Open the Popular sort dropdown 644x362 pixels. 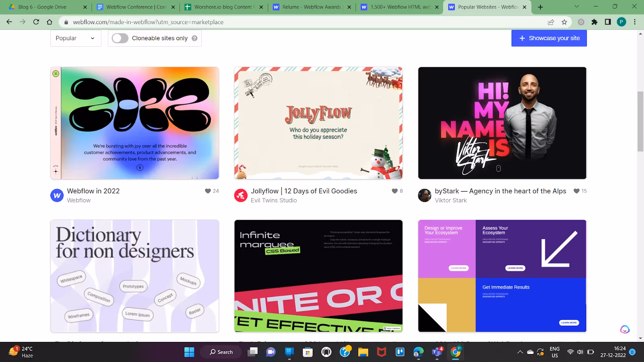(76, 38)
